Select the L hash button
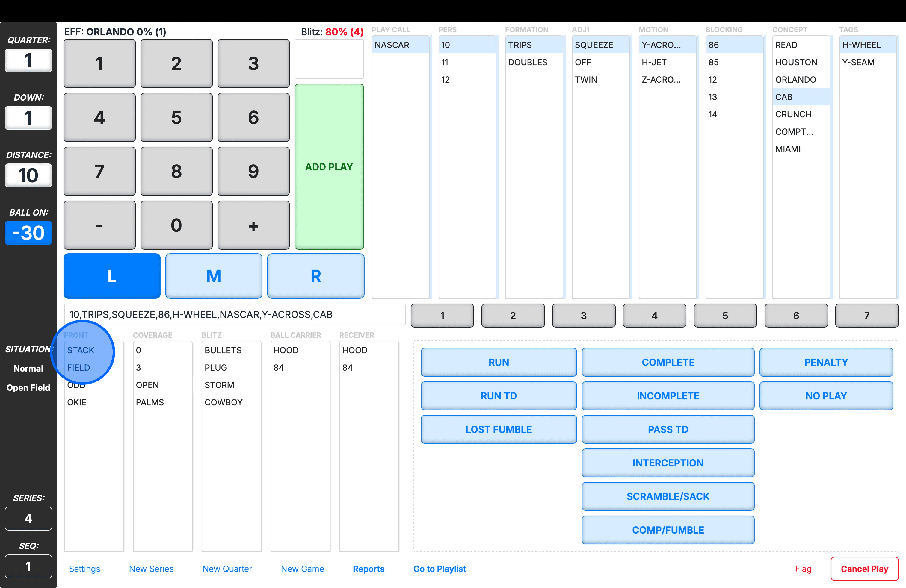The height and width of the screenshot is (588, 906). coord(112,276)
